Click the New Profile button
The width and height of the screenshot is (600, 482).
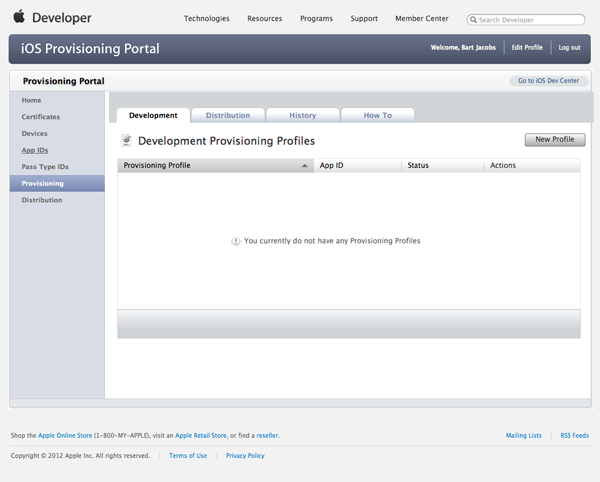coord(555,140)
